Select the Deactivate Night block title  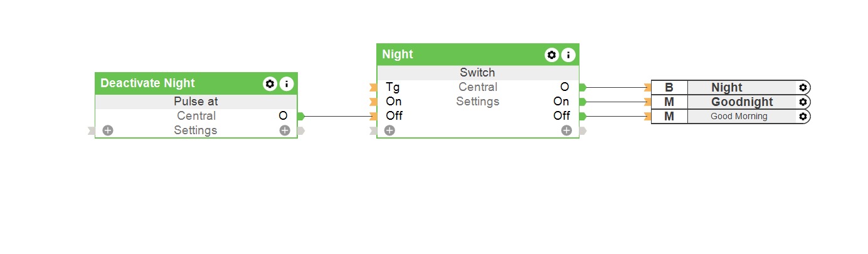pyautogui.click(x=148, y=83)
